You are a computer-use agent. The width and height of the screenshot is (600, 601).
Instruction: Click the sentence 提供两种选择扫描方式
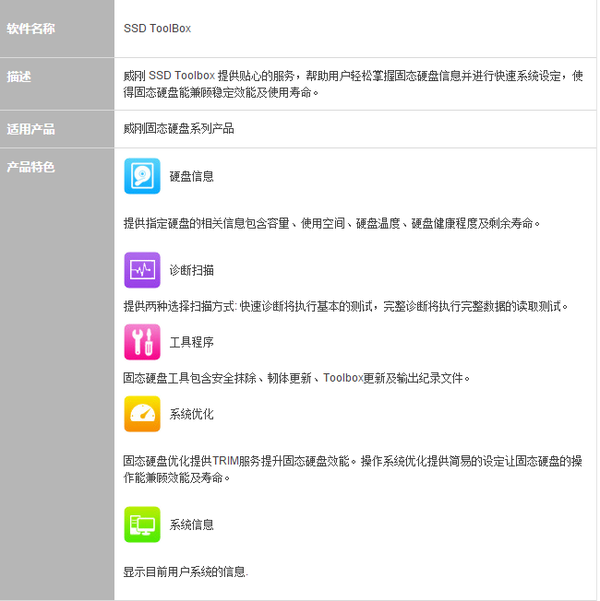[x=345, y=306]
